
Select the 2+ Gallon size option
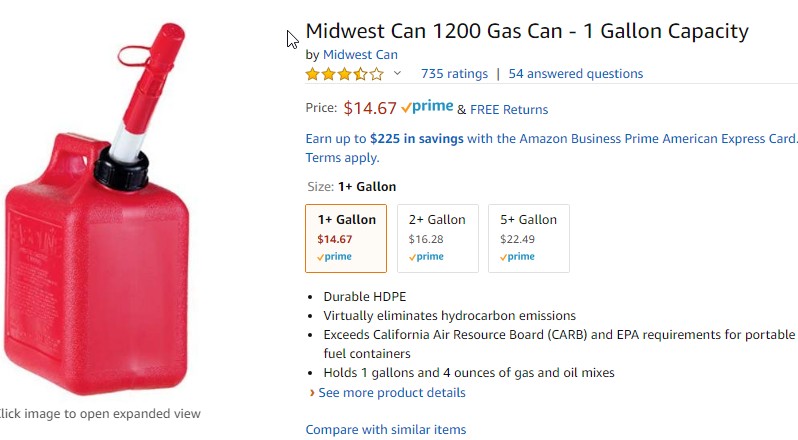(x=438, y=239)
